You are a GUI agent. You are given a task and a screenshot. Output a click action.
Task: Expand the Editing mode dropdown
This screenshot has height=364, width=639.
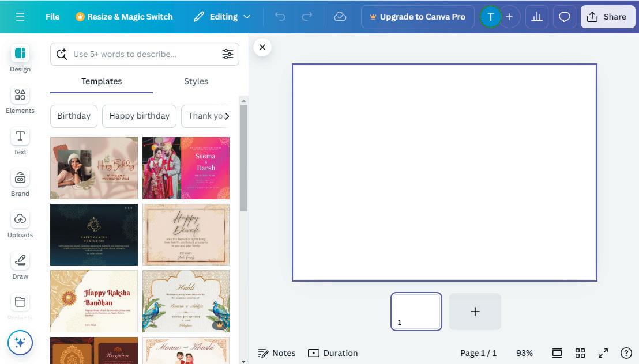[x=222, y=17]
